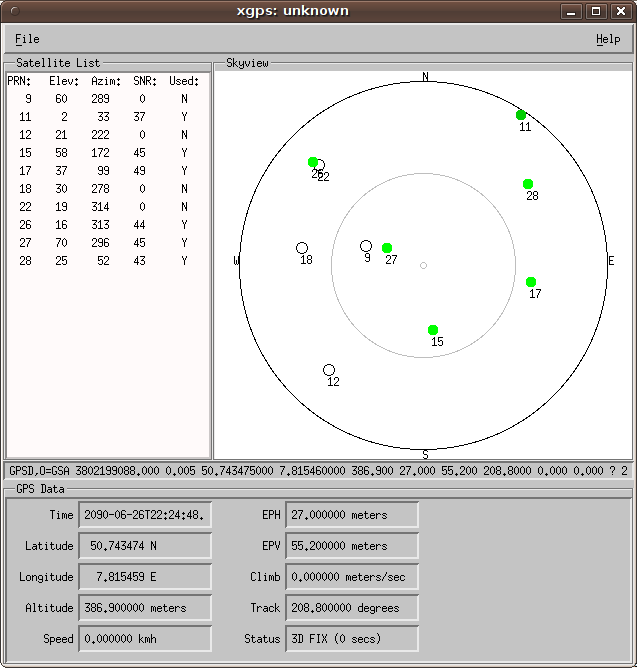Click the Status 3D FIX field
This screenshot has width=637, height=668.
(351, 638)
